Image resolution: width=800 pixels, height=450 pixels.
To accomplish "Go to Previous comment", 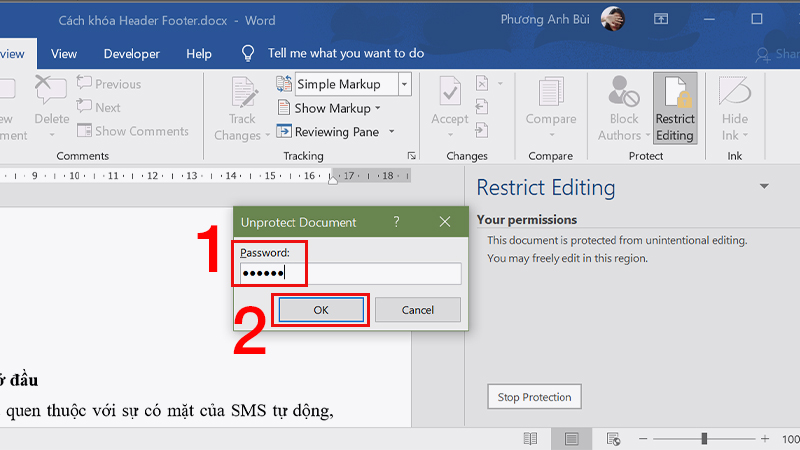I will coord(109,84).
